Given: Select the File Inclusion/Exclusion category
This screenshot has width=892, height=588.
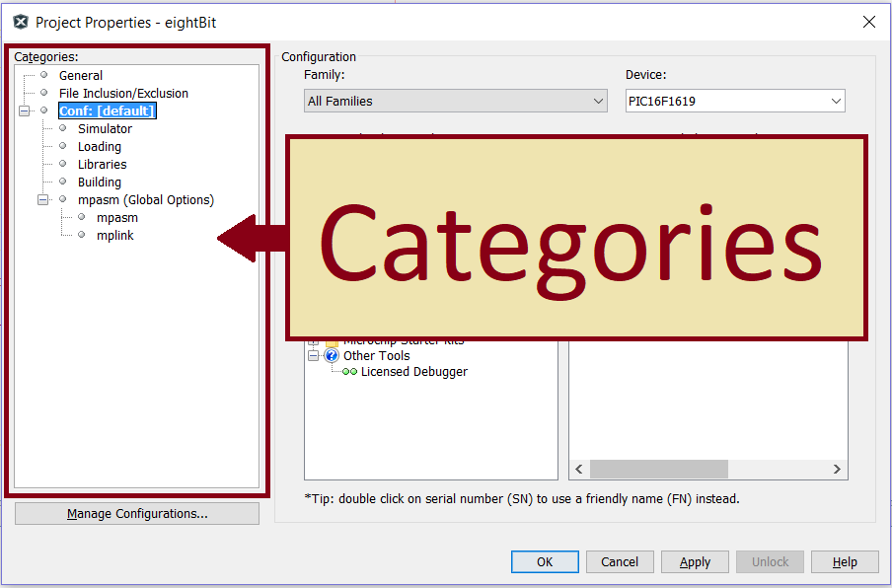Looking at the screenshot, I should (123, 93).
